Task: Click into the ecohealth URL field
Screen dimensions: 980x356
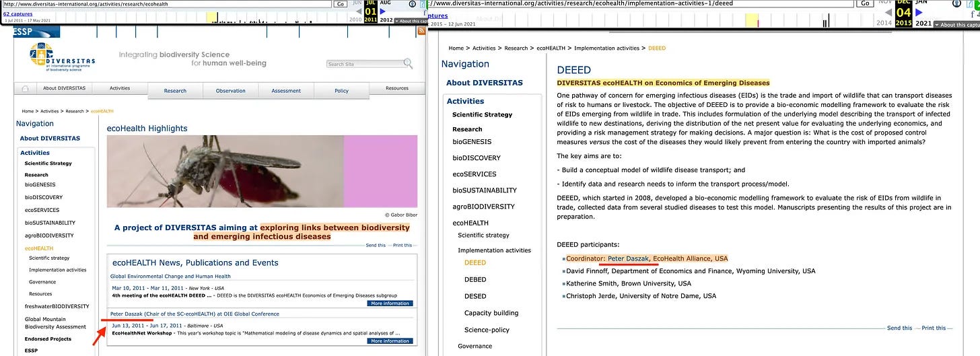Action: coord(167,4)
